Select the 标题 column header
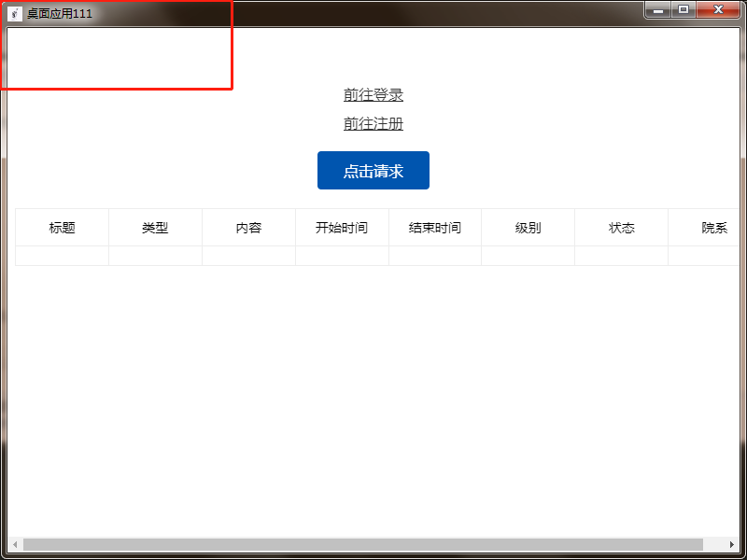 (62, 228)
